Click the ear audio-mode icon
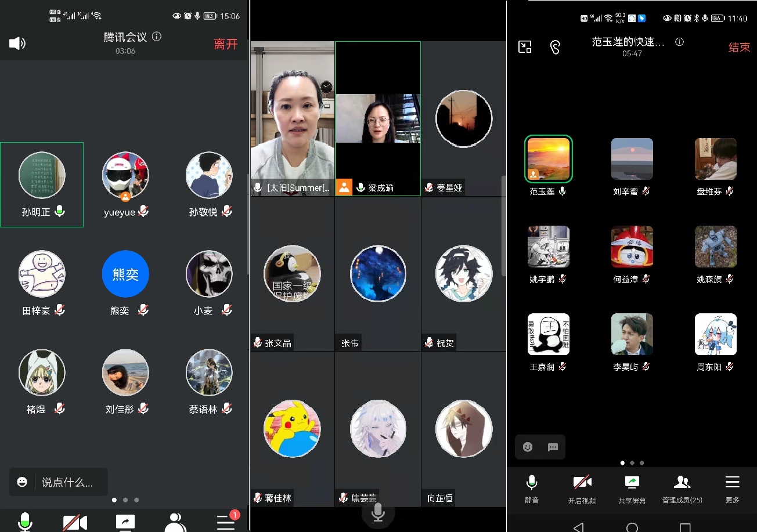The height and width of the screenshot is (532, 757). tap(555, 47)
